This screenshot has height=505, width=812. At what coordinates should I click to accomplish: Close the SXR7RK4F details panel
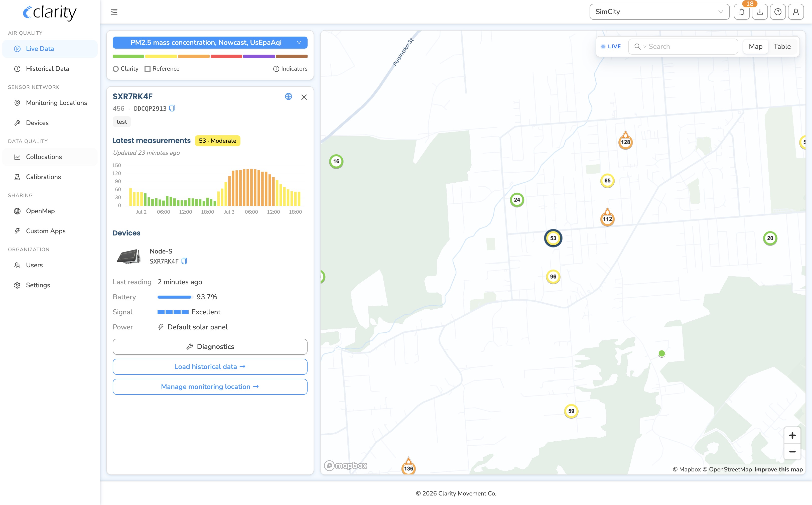click(304, 97)
